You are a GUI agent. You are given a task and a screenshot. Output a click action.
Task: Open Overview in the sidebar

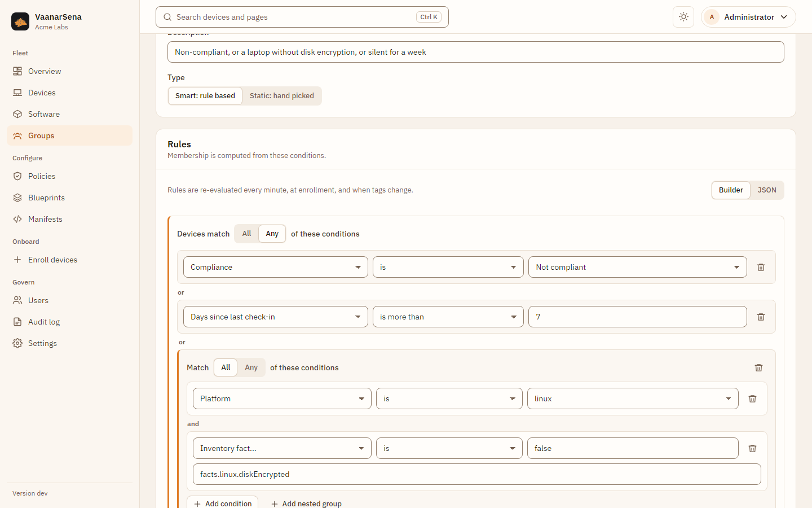click(x=69, y=71)
